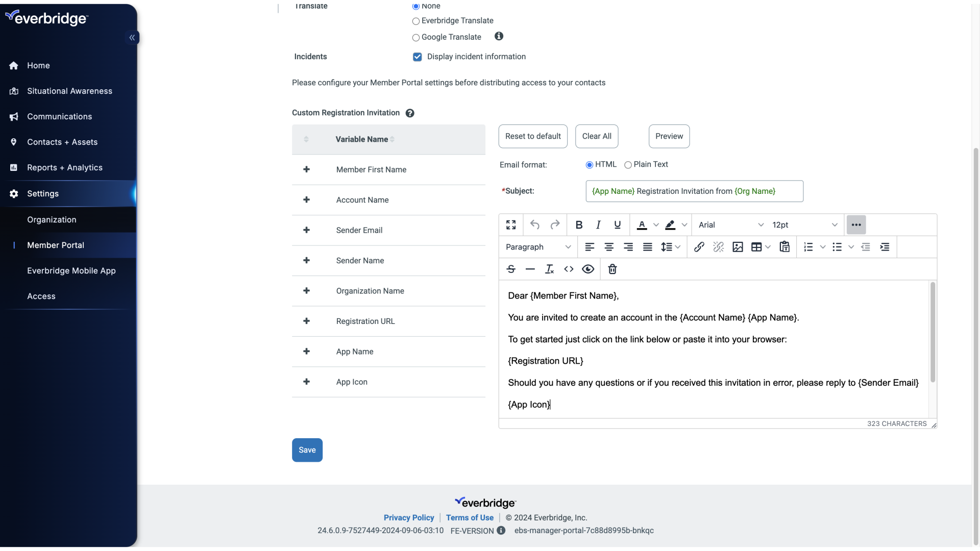Click the Undo icon in the editor toolbar
The image size is (980, 551).
pos(535,224)
